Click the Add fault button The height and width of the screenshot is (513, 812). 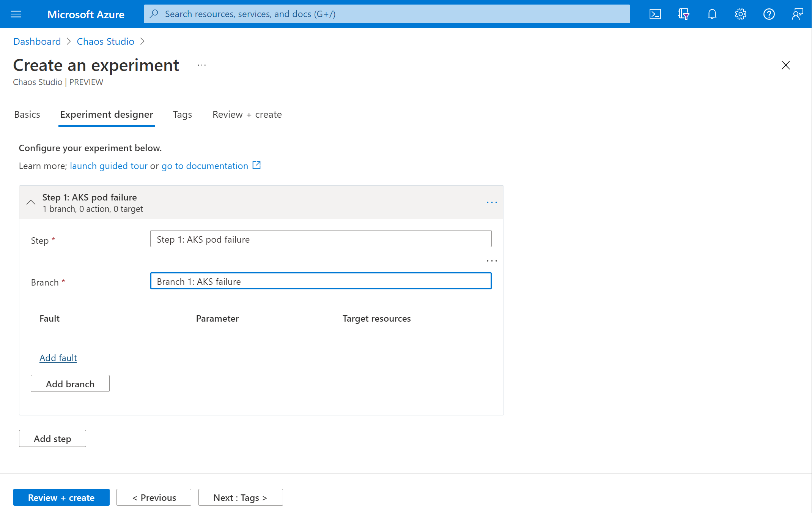coord(58,358)
